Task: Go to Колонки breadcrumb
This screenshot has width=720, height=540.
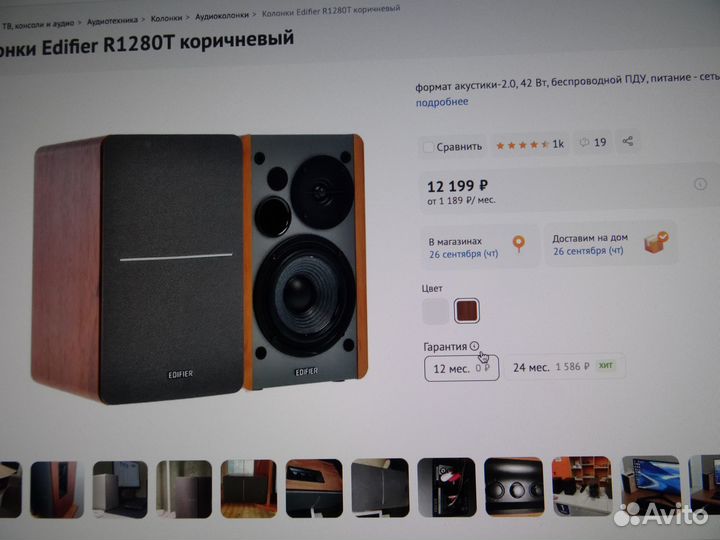Action: (166, 18)
